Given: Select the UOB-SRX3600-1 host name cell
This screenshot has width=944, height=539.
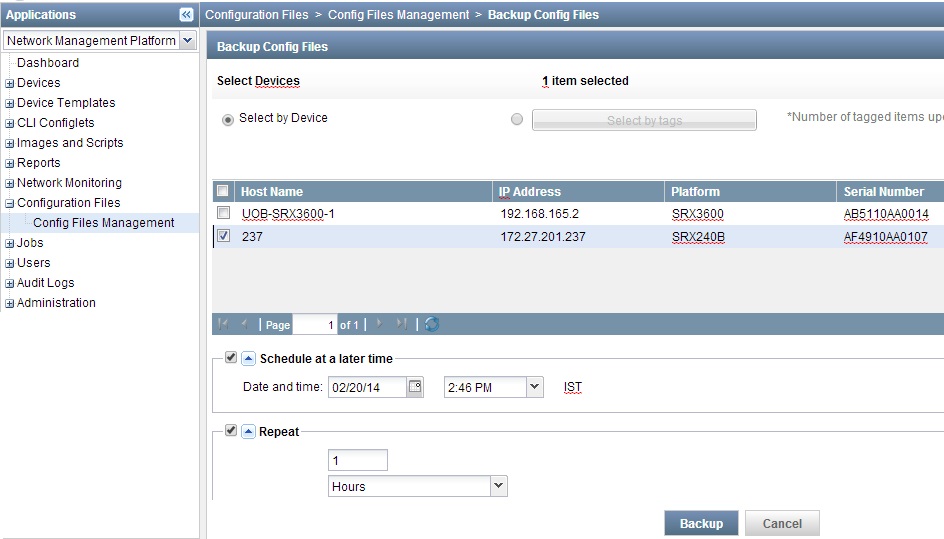Looking at the screenshot, I should [288, 214].
